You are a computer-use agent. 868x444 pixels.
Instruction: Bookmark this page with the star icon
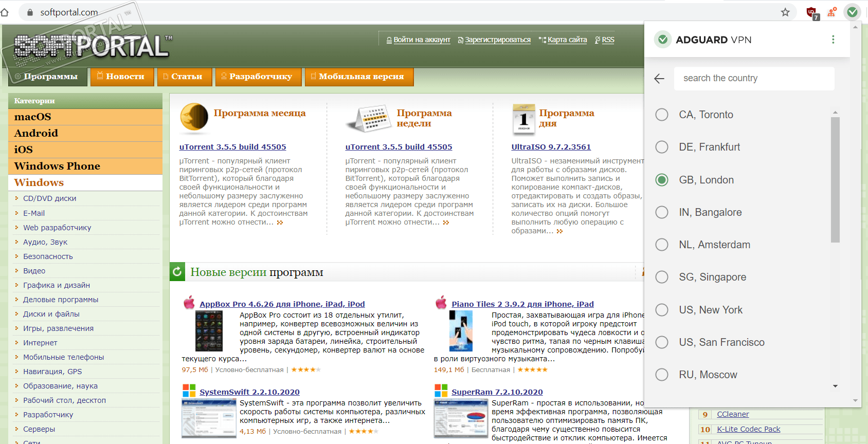(785, 12)
